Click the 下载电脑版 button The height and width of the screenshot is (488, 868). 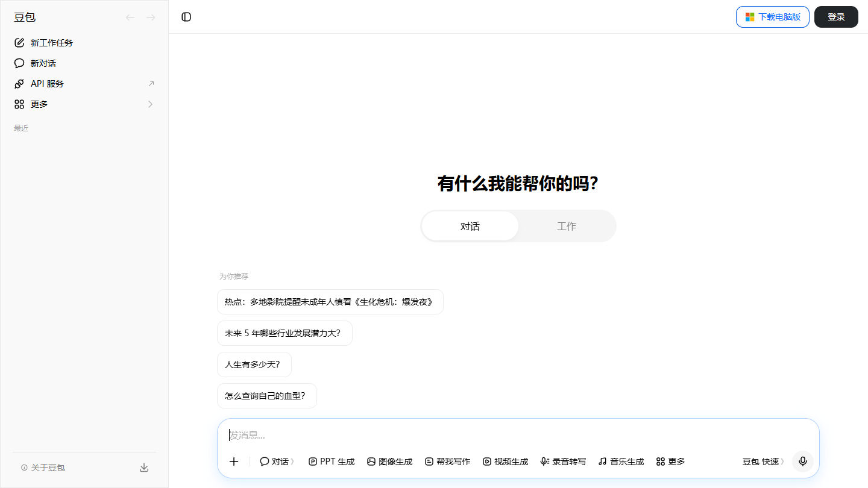pos(773,17)
